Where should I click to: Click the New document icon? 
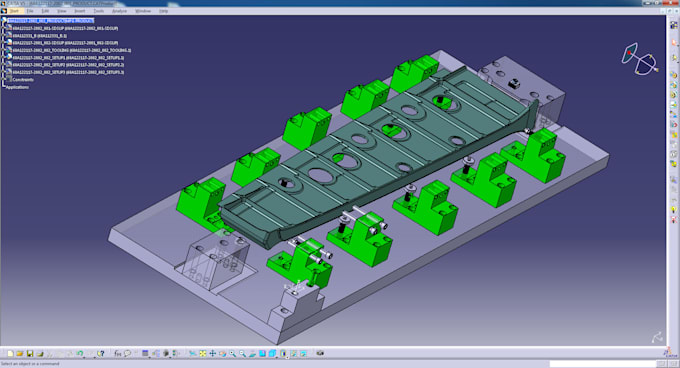(x=10, y=354)
